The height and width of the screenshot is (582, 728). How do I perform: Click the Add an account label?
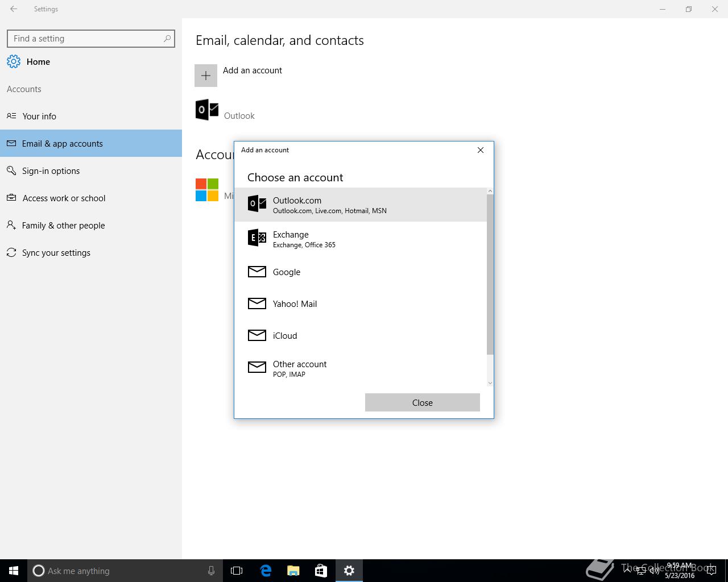253,70
